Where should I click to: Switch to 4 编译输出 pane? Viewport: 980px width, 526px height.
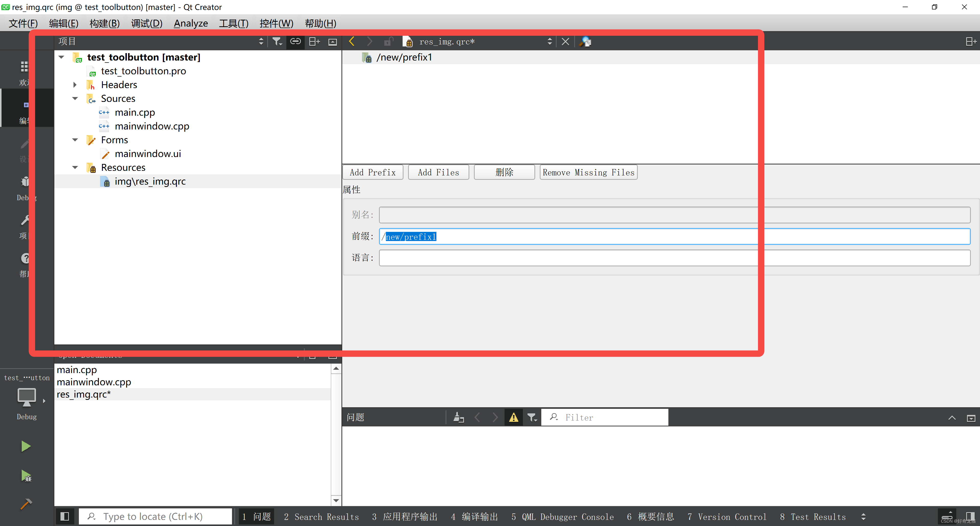[x=474, y=517]
